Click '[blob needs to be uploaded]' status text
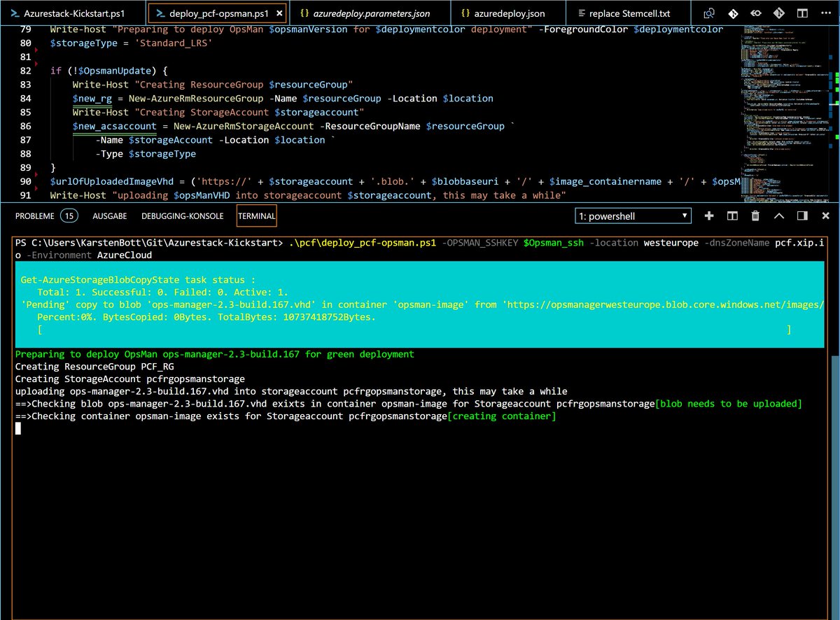 pos(728,404)
